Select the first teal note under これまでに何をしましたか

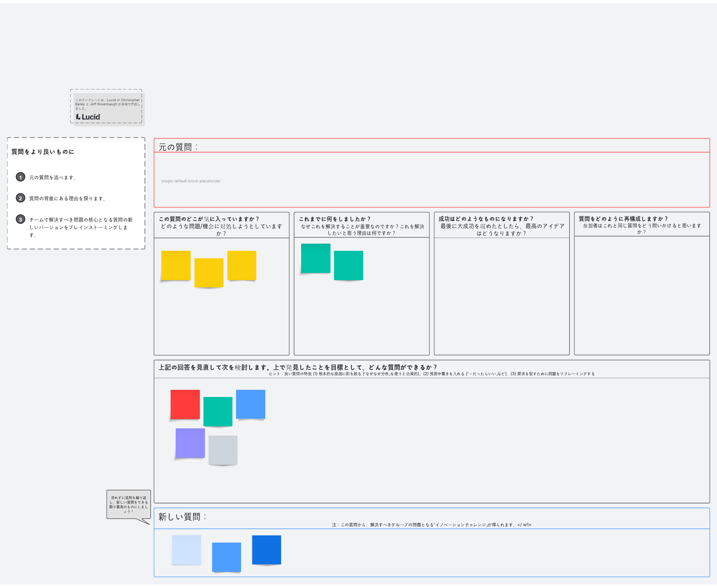click(315, 258)
